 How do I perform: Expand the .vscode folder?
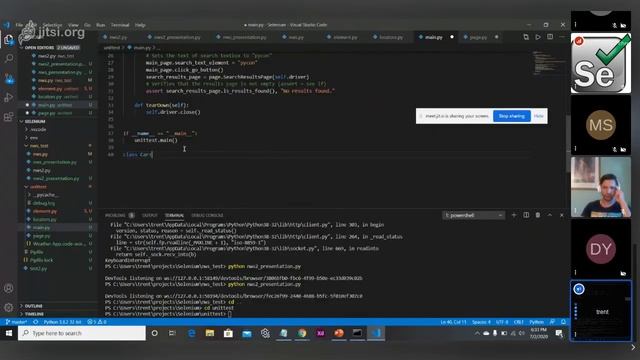(x=38, y=129)
